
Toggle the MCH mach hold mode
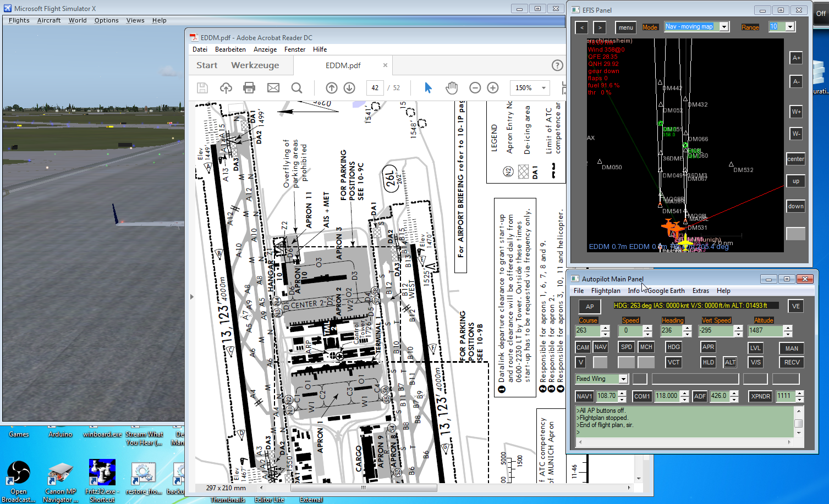click(646, 347)
